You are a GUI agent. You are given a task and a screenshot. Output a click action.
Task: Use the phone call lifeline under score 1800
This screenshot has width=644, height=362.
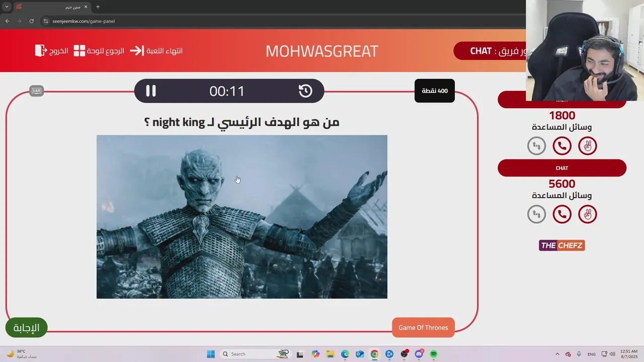pyautogui.click(x=562, y=146)
